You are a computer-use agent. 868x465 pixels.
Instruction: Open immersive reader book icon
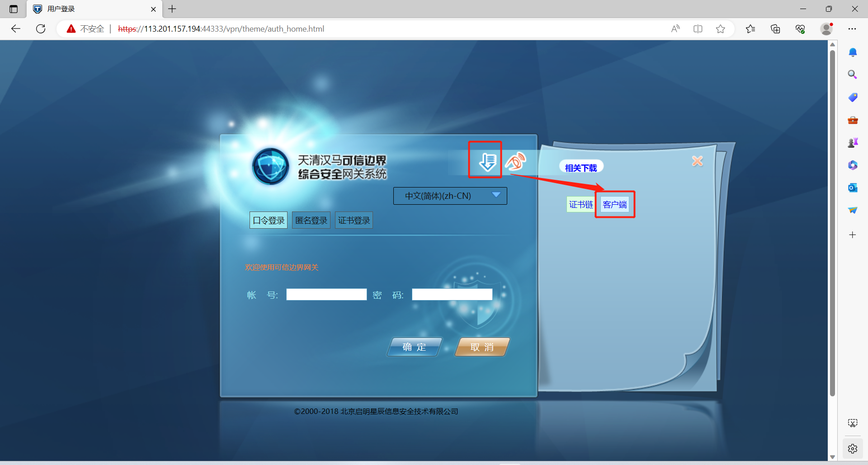coord(698,29)
